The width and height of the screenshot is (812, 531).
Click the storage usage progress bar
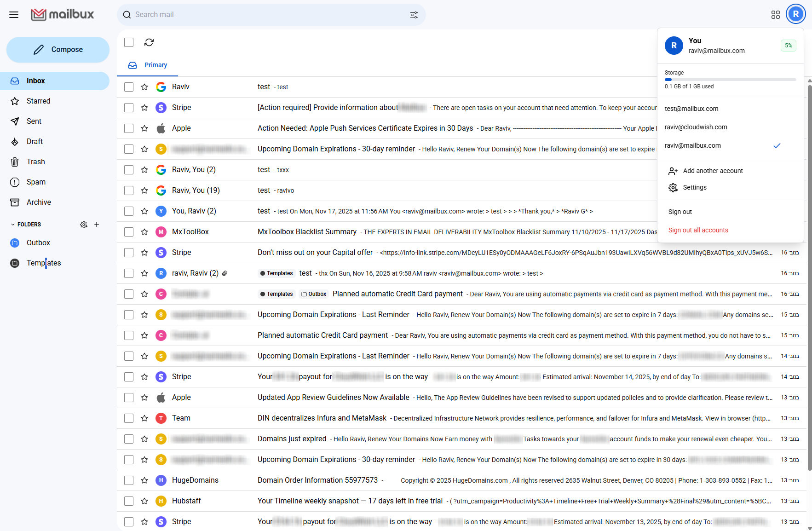pyautogui.click(x=730, y=79)
